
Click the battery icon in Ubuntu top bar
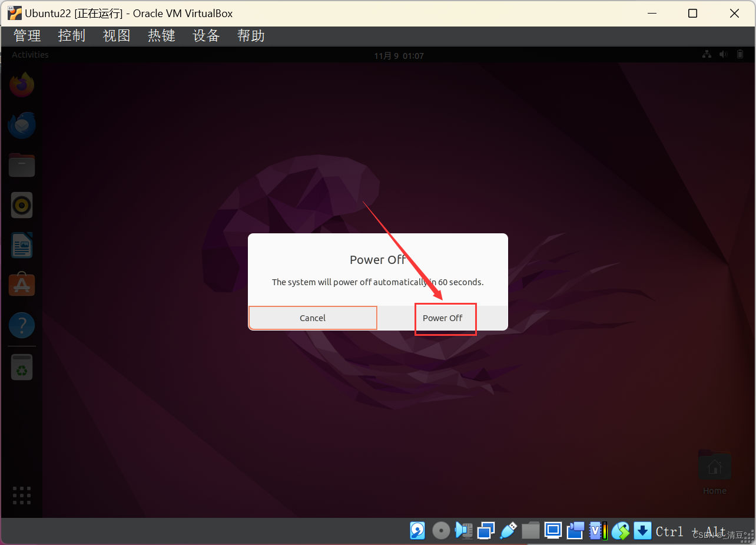click(x=740, y=54)
